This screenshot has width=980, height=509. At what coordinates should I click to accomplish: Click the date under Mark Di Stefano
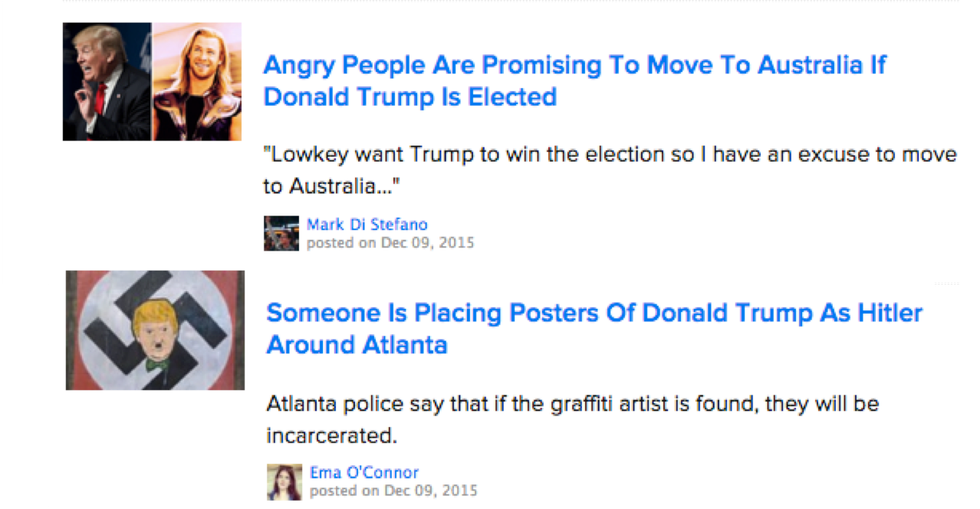coord(390,242)
